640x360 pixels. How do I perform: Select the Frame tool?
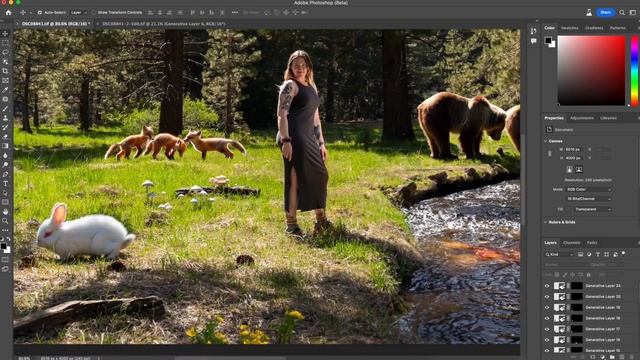click(5, 80)
